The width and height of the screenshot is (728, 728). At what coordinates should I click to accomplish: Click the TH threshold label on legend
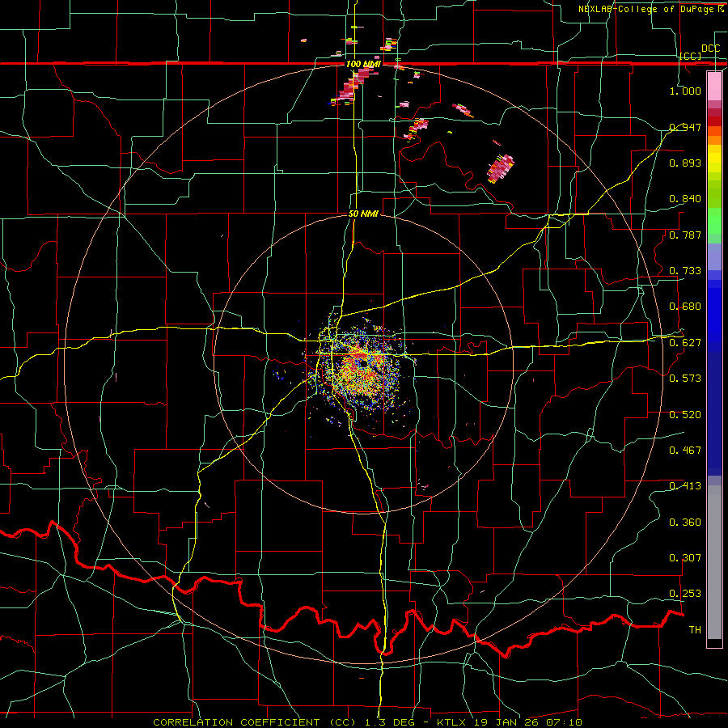[695, 630]
